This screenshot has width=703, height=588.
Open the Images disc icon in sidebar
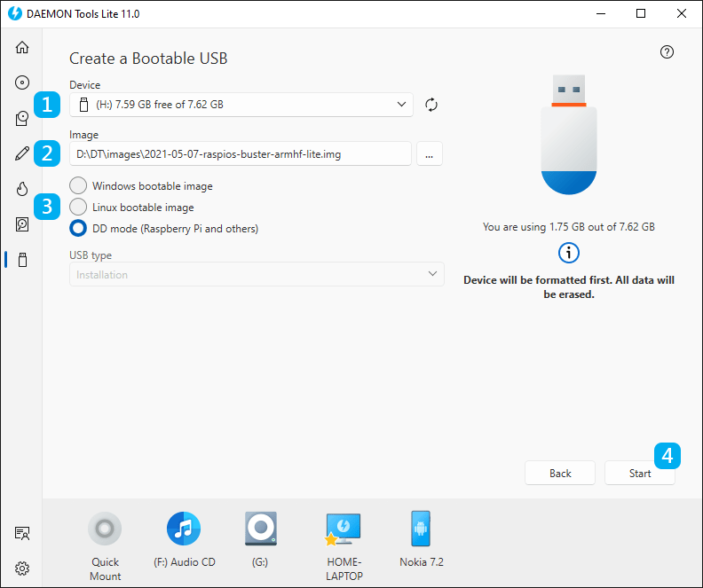click(x=22, y=82)
